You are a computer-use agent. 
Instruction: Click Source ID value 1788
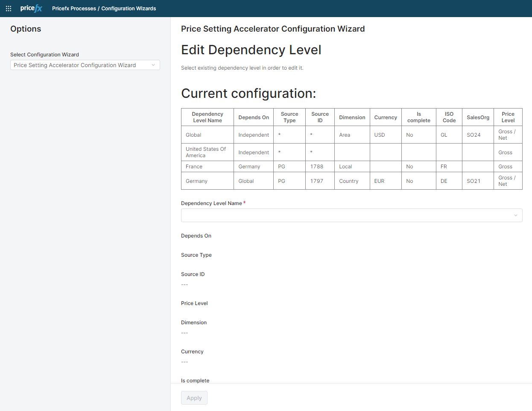(x=317, y=167)
